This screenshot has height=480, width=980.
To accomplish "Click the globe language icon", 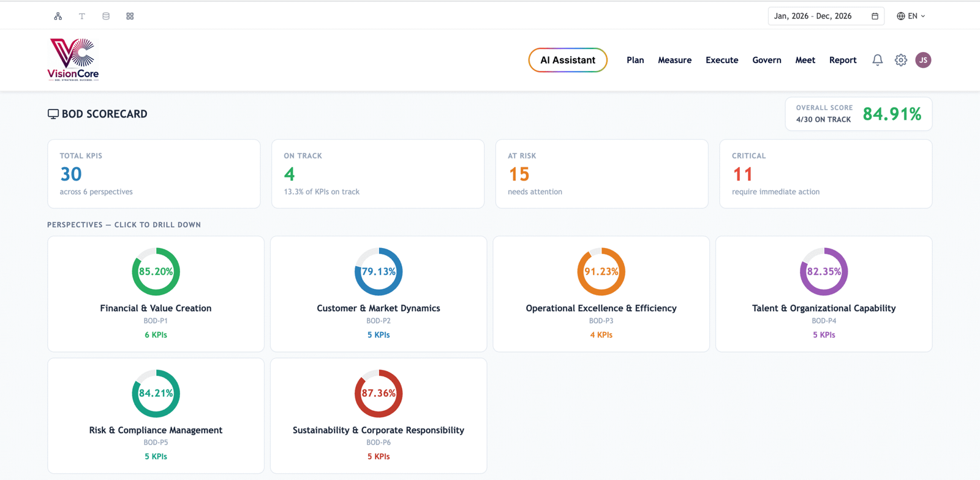I will click(x=900, y=16).
